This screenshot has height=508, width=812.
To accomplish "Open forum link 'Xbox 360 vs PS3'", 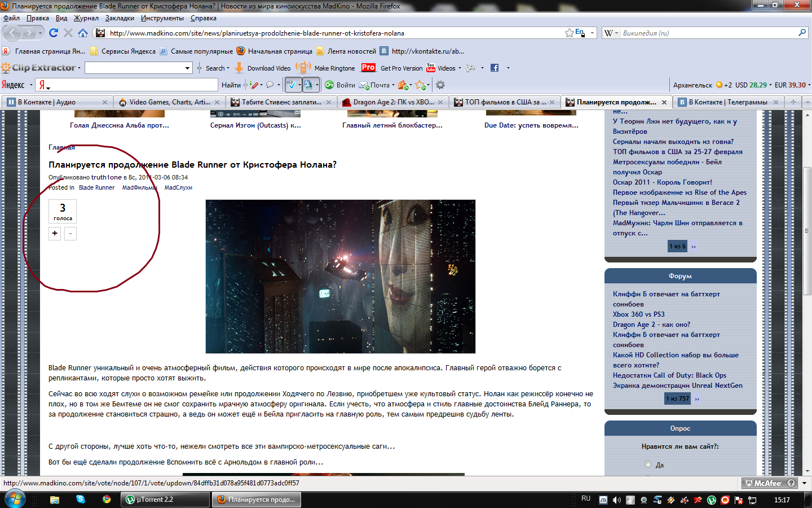I will click(638, 314).
